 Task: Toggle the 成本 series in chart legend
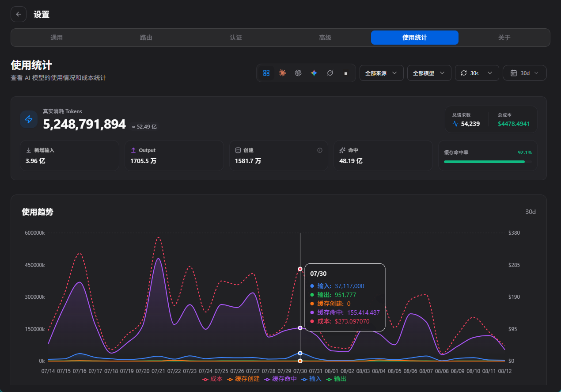coord(212,379)
